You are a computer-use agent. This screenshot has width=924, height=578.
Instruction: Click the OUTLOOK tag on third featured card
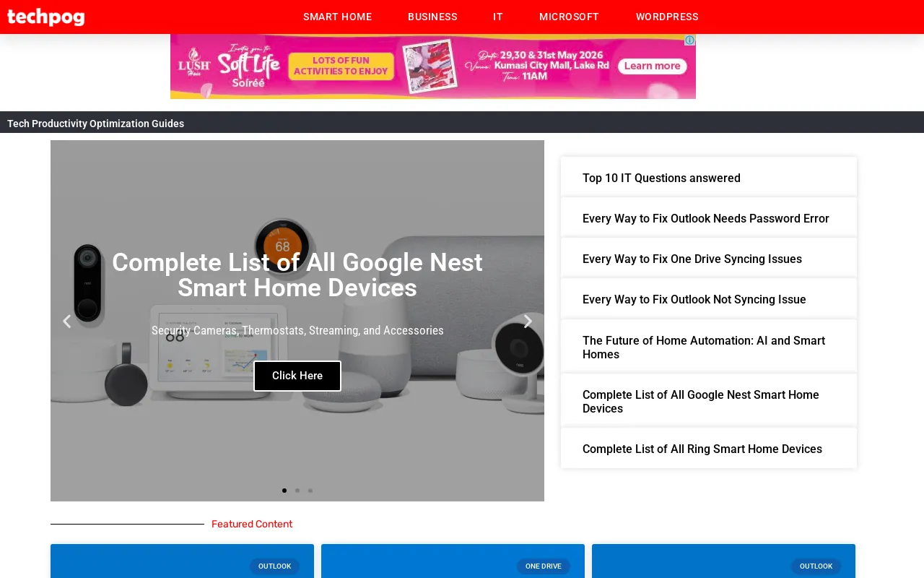coord(816,566)
